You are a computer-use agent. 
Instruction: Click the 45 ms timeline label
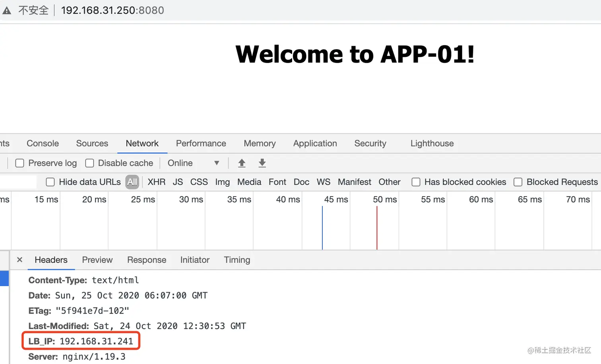(336, 199)
